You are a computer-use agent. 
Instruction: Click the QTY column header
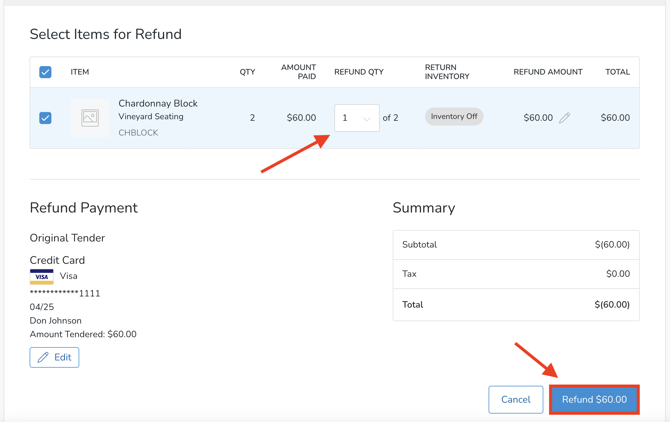pos(247,72)
